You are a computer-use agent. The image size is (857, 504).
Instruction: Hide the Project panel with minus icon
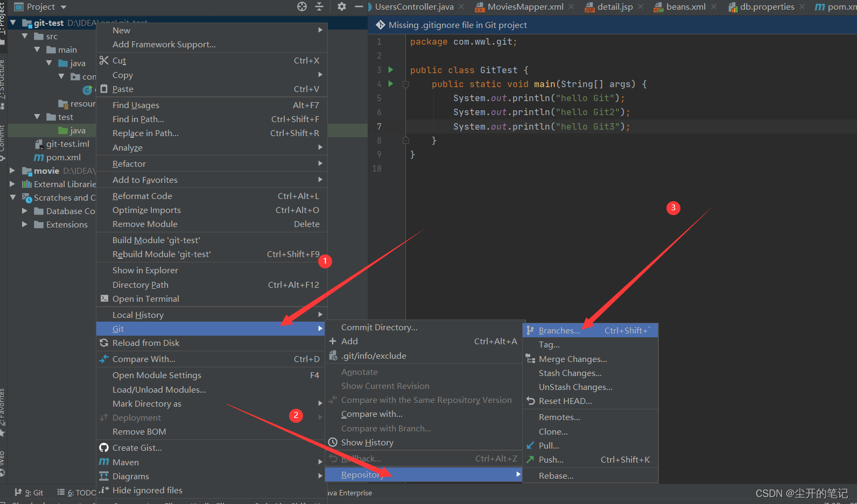(359, 6)
